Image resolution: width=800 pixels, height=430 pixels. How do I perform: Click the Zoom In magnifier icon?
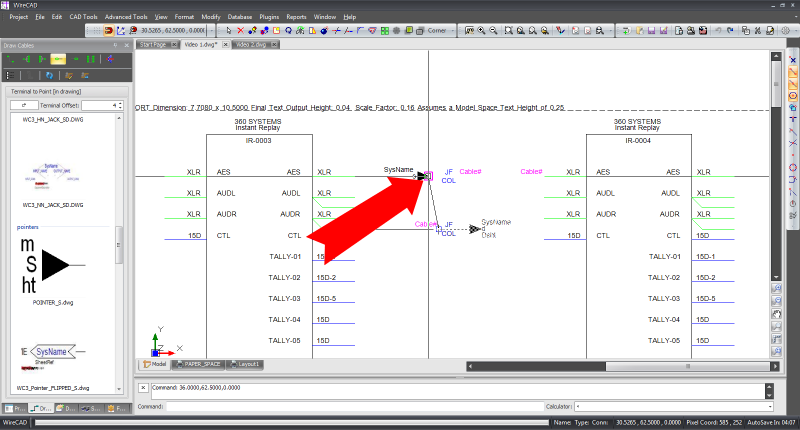click(481, 31)
